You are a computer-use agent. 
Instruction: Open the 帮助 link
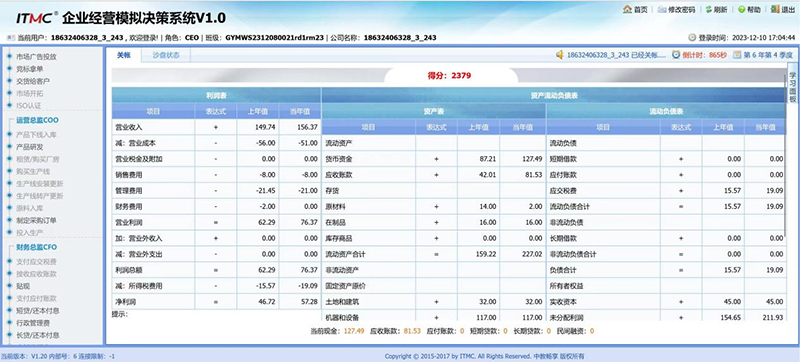coord(754,9)
